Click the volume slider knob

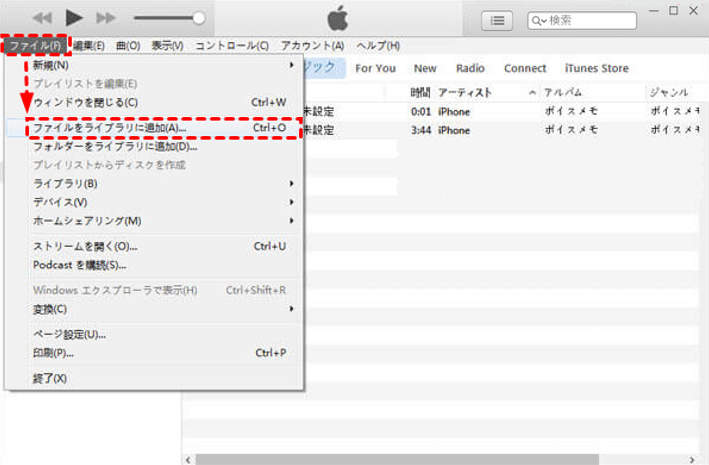199,18
